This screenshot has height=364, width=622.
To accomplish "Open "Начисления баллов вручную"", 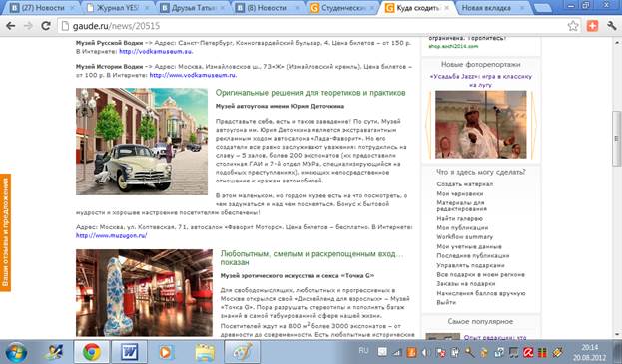I will tap(481, 293).
